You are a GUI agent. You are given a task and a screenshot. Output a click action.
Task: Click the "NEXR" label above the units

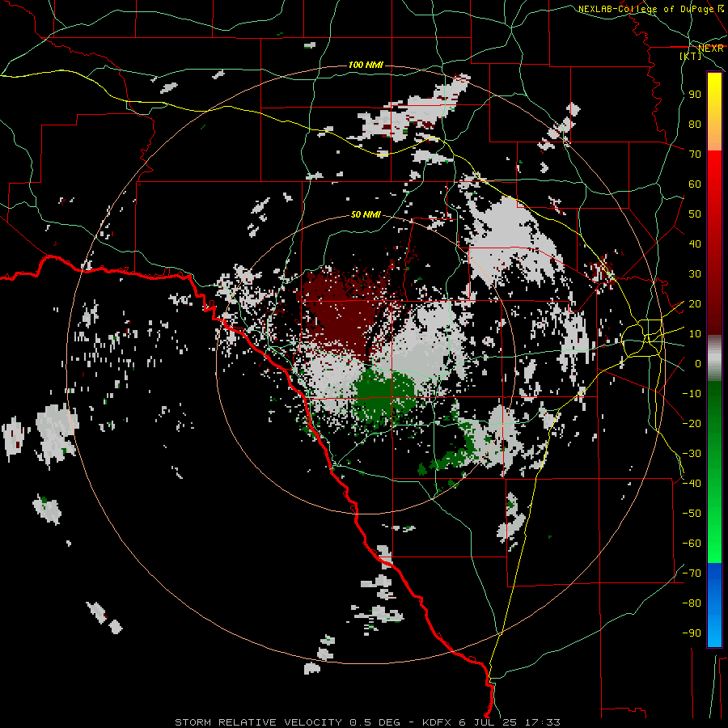tap(711, 48)
